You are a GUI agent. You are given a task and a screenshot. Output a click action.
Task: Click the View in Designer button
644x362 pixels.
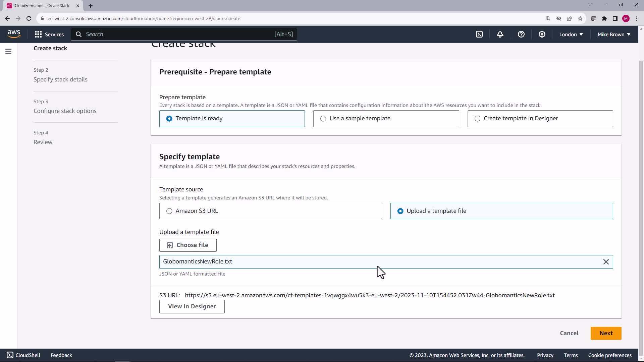click(x=192, y=306)
